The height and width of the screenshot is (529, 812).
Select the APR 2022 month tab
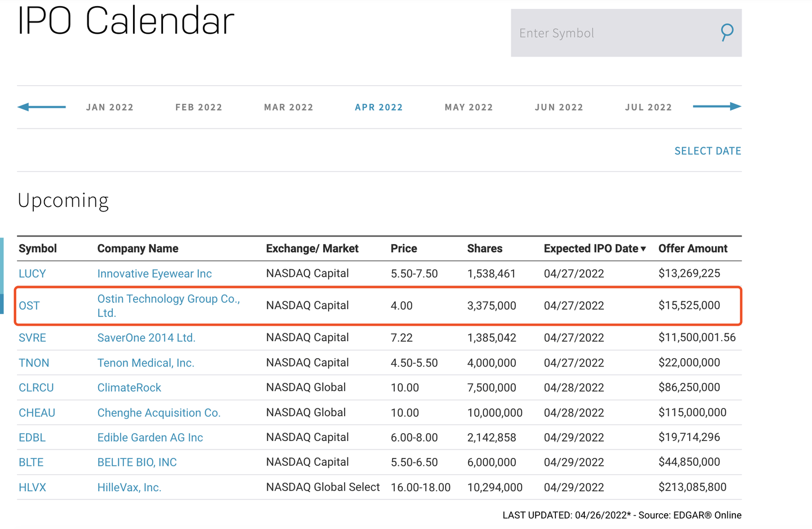pyautogui.click(x=379, y=107)
